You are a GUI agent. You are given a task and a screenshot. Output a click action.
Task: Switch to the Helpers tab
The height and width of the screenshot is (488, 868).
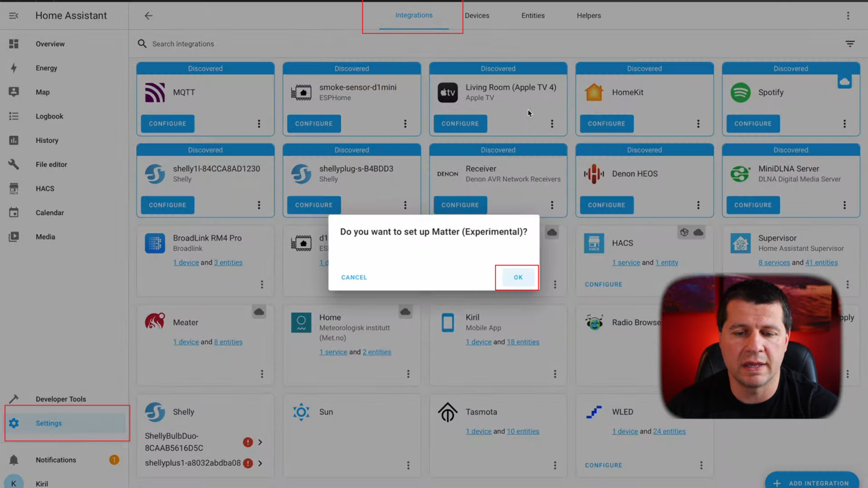pyautogui.click(x=588, y=16)
